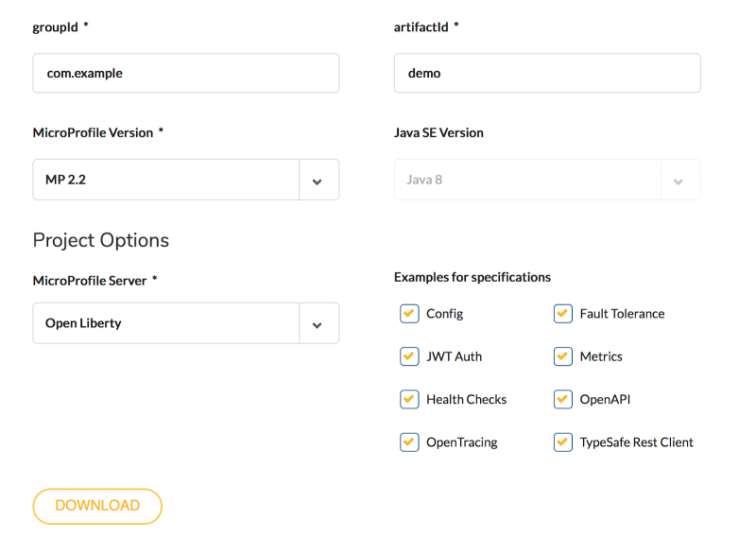756x537 pixels.
Task: Select the MP 2.2 version combo box
Action: pos(185,180)
